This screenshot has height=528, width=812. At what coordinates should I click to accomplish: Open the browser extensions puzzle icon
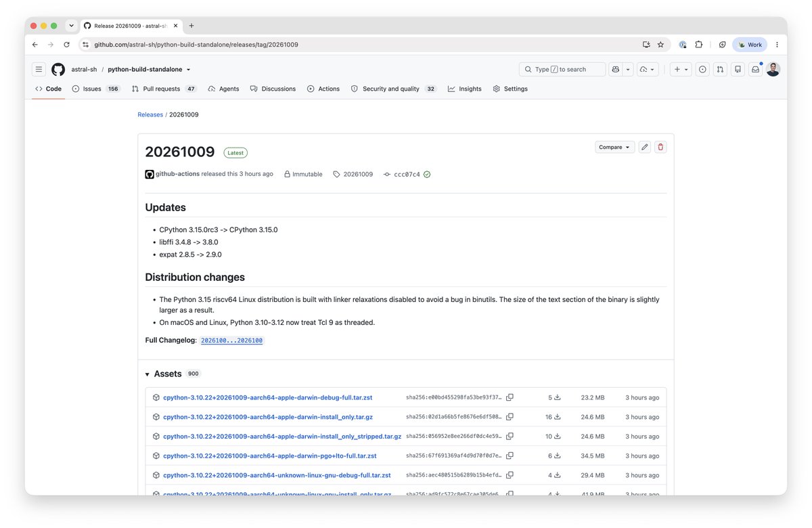(x=699, y=45)
